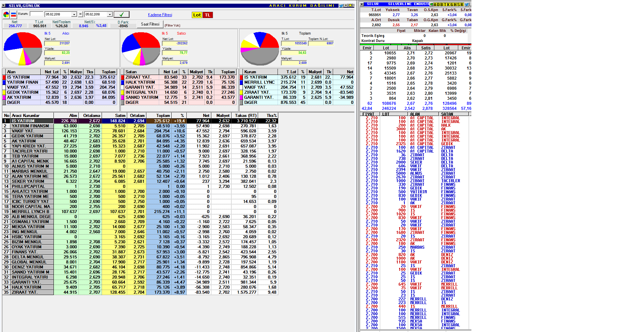The image size is (644, 332).
Task: Select ZIRAAT YAT. row 35 in brokers list
Action: click(140, 292)
